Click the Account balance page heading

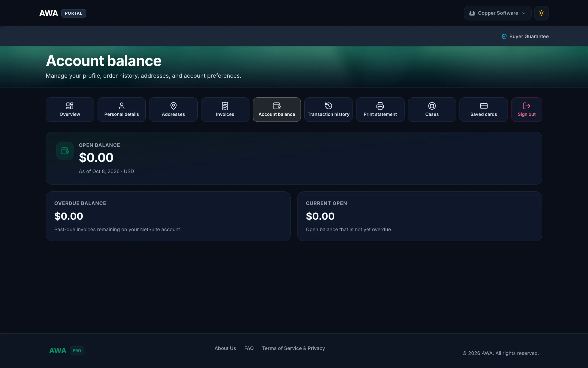(104, 61)
